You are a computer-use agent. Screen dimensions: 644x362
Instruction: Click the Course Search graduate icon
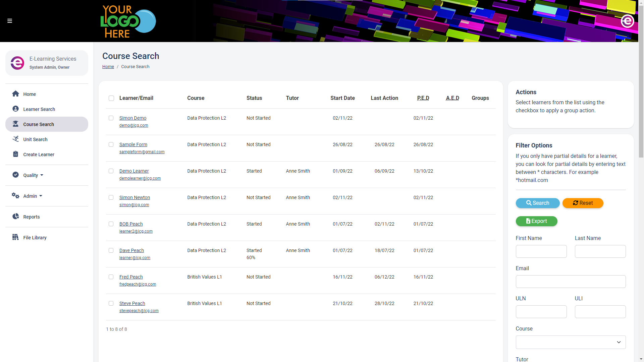pyautogui.click(x=15, y=124)
